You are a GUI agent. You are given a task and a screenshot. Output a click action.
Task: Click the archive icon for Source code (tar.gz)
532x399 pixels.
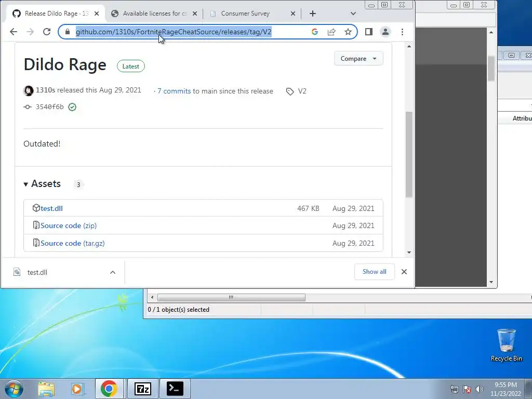tap(36, 243)
